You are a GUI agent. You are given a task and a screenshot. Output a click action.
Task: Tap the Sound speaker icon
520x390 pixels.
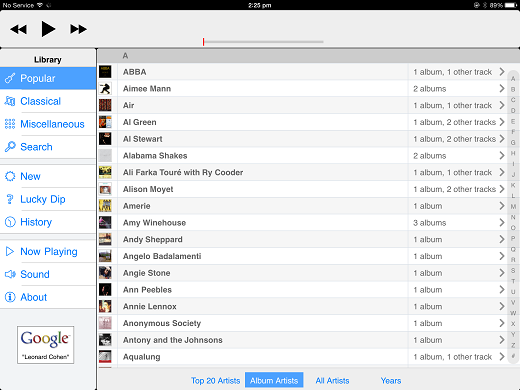[10, 274]
